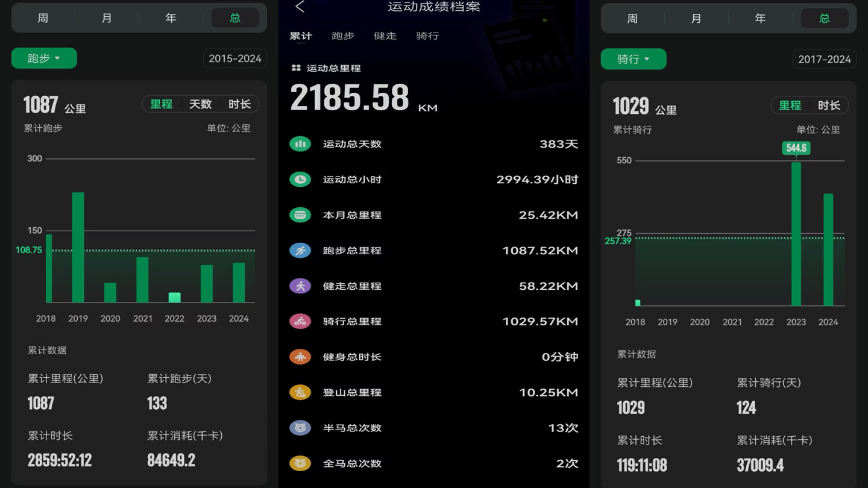The width and height of the screenshot is (868, 488).
Task: Select the 周 tab in the running panel
Action: point(43,18)
